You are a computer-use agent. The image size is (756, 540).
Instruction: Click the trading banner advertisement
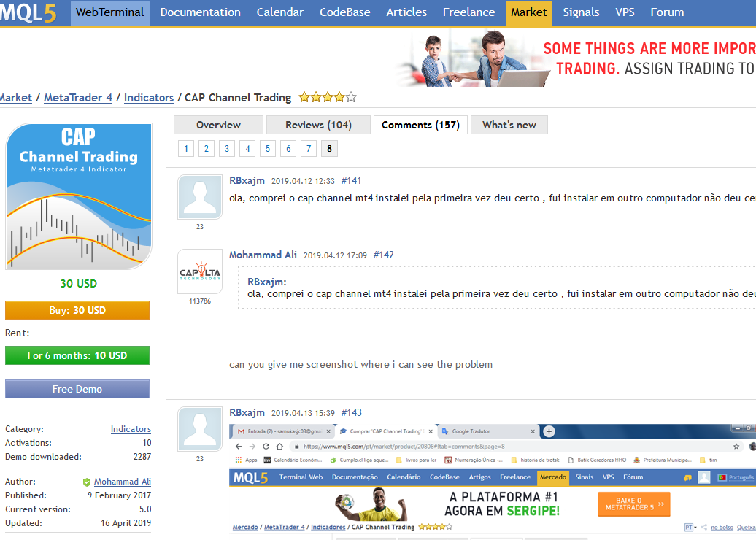576,58
